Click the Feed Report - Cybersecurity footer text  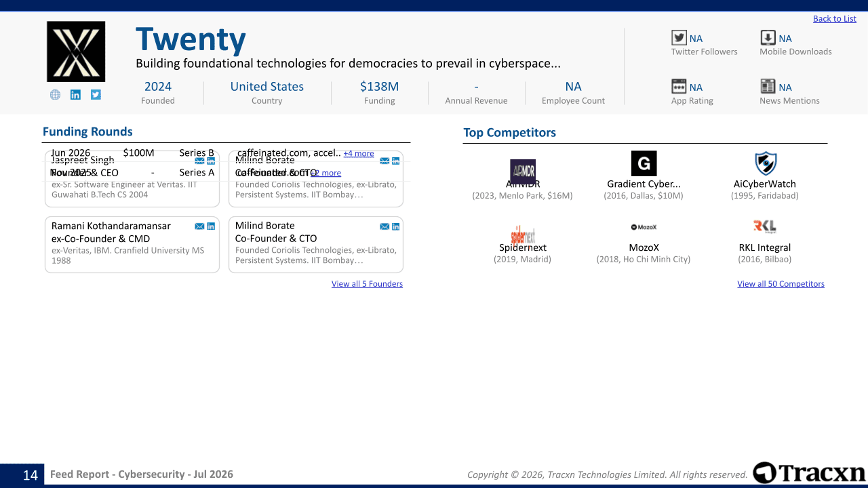142,474
